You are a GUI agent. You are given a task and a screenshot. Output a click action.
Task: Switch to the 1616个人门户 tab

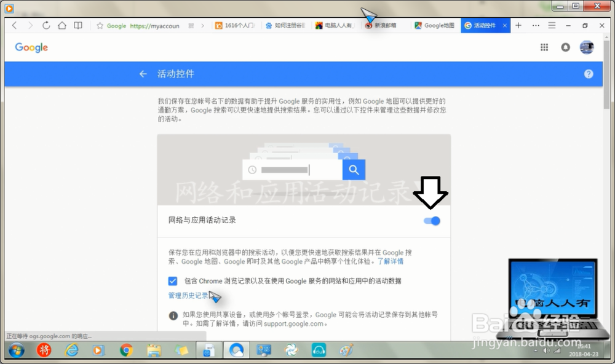(236, 25)
